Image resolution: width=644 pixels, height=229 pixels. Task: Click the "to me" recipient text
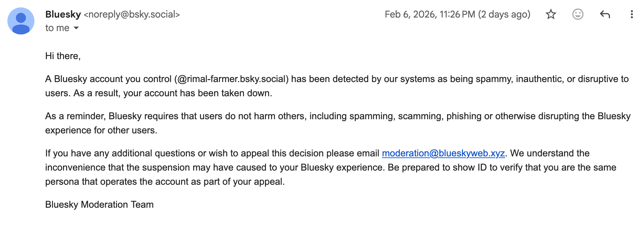57,28
